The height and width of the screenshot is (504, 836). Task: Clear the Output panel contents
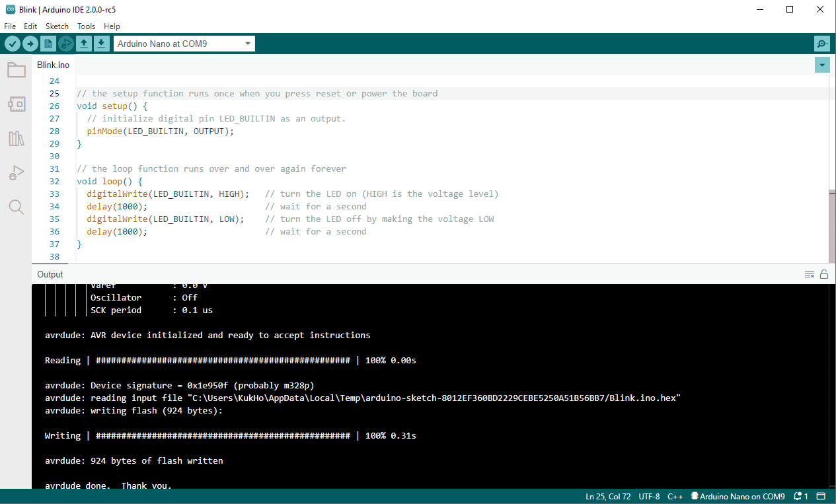pos(809,274)
